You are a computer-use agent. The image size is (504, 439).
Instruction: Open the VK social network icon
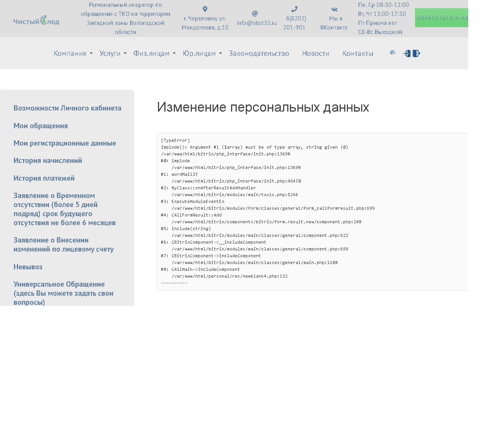click(x=334, y=9)
